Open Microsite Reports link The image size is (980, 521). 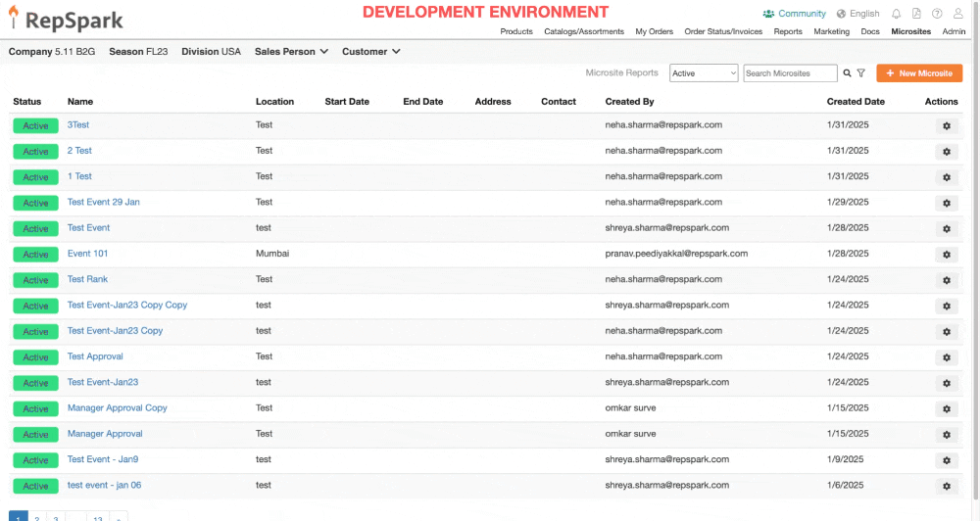(622, 72)
